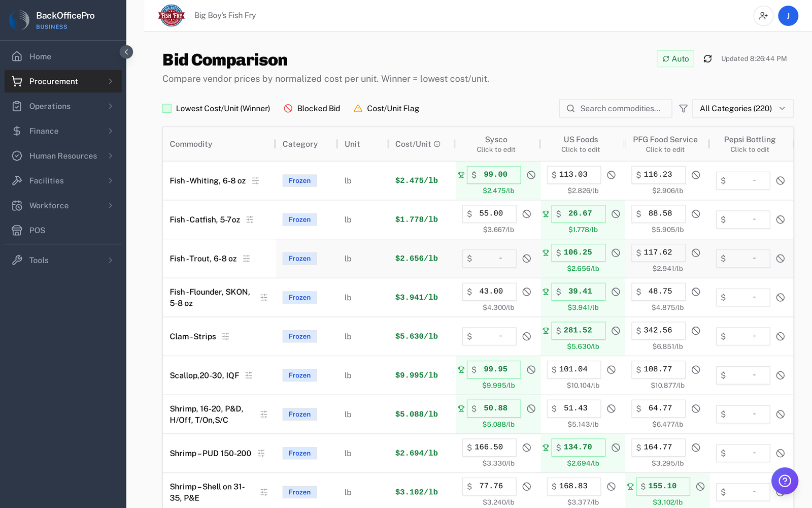Block the Sysco bid for Fish-Flounder
The image size is (812, 508).
click(x=527, y=292)
